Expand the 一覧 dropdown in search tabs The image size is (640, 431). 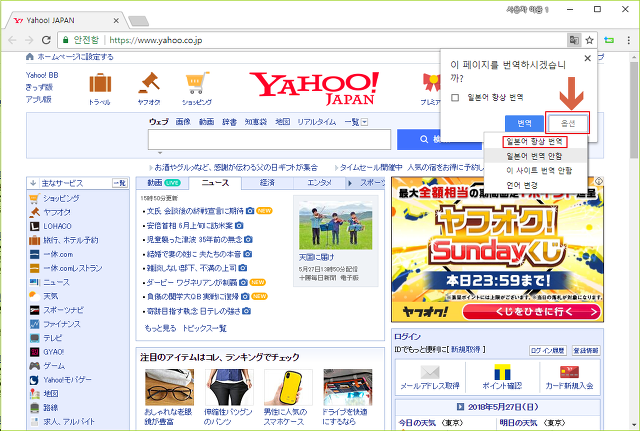pos(364,122)
